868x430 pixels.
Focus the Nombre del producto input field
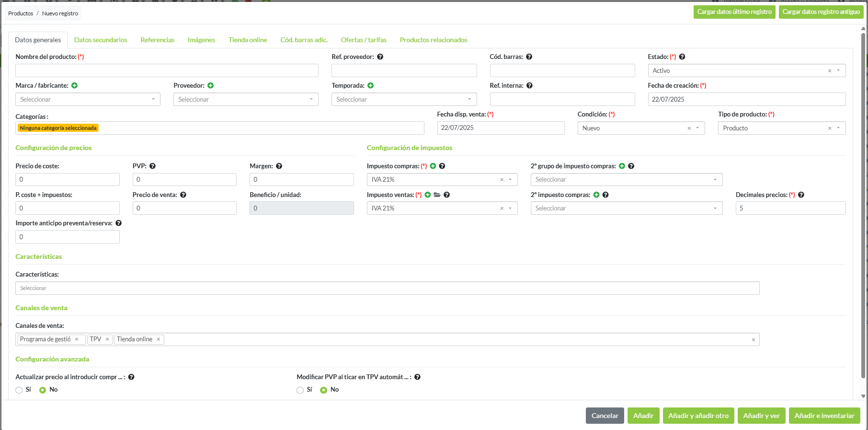[167, 70]
